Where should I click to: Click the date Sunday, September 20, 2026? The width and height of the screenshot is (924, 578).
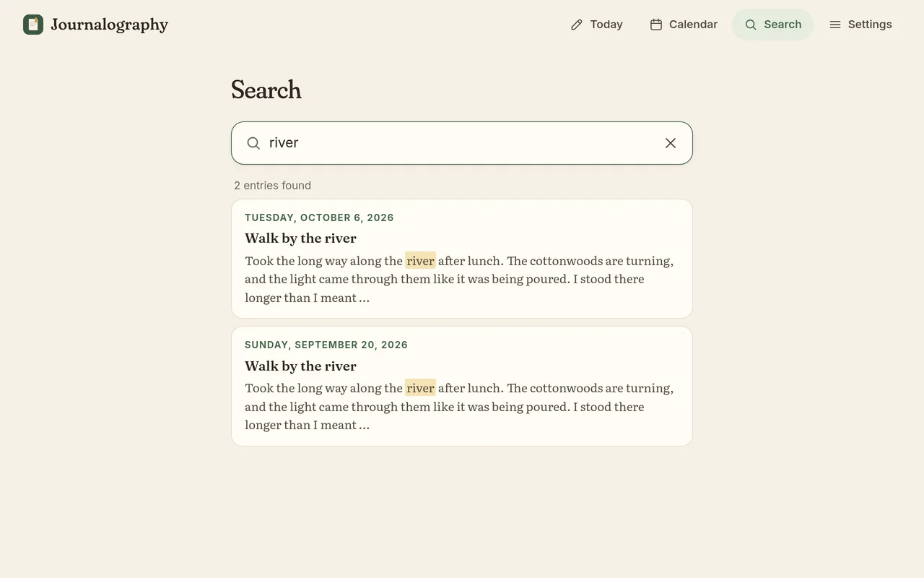(326, 345)
